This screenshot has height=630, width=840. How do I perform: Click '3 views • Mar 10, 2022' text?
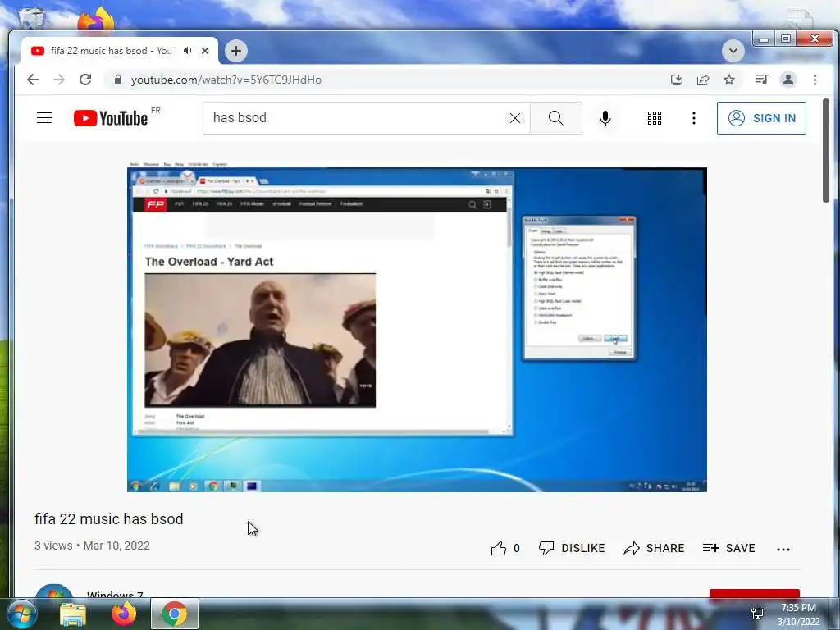92,546
